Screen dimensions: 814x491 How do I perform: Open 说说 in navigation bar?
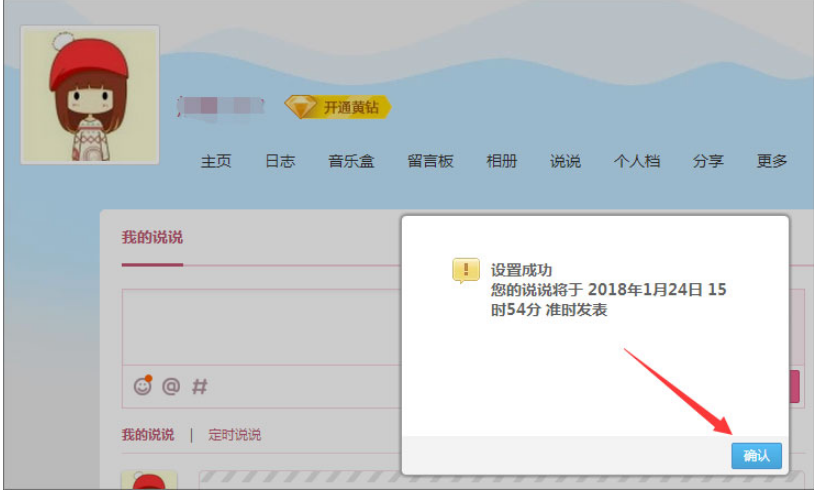tap(565, 161)
